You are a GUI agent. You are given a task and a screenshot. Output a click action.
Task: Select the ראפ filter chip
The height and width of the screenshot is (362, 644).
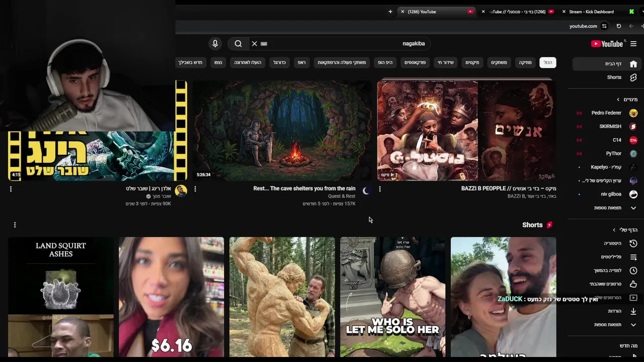(301, 62)
